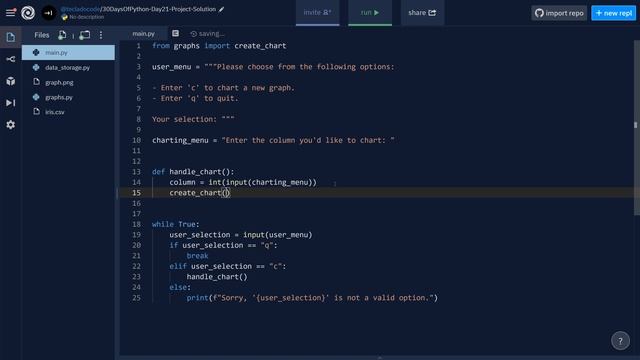640x360 pixels.
Task: Click the file icon beside iris.csv
Action: click(36, 111)
